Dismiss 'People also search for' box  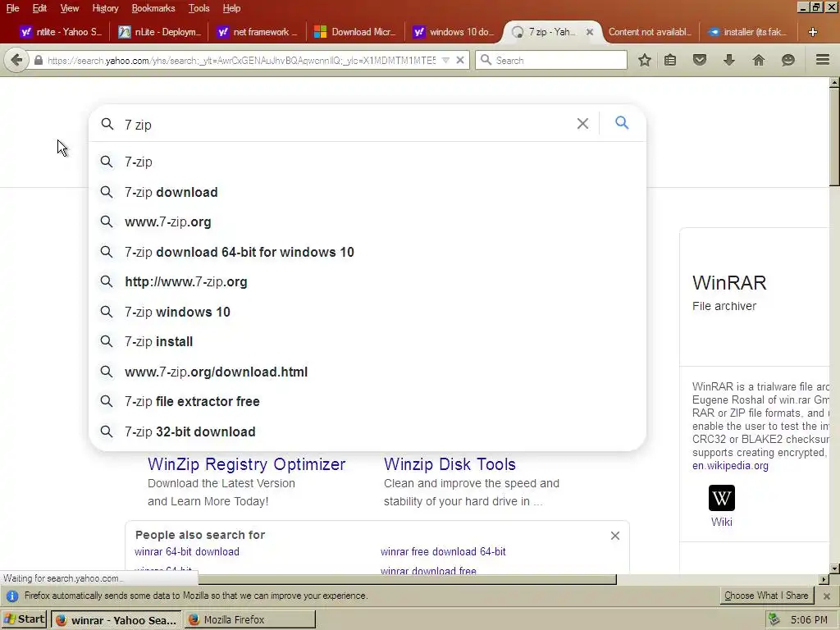tap(615, 536)
